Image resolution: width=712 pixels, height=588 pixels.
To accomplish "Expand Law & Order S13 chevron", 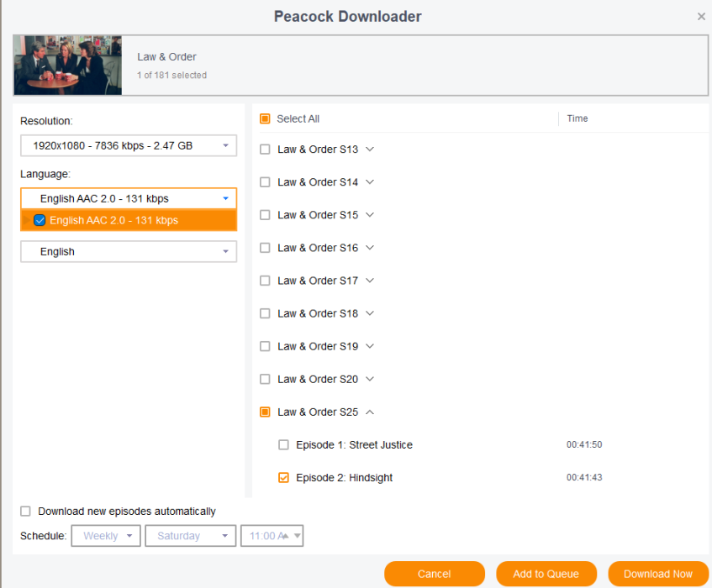I will pos(370,150).
